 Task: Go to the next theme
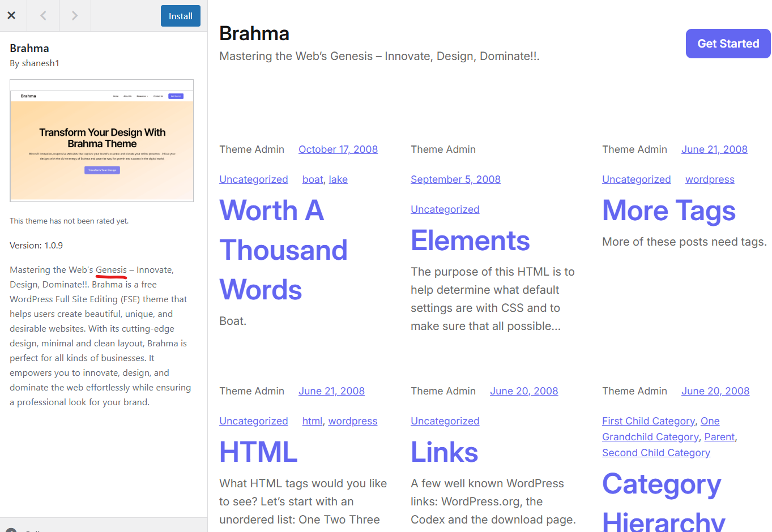coord(75,16)
